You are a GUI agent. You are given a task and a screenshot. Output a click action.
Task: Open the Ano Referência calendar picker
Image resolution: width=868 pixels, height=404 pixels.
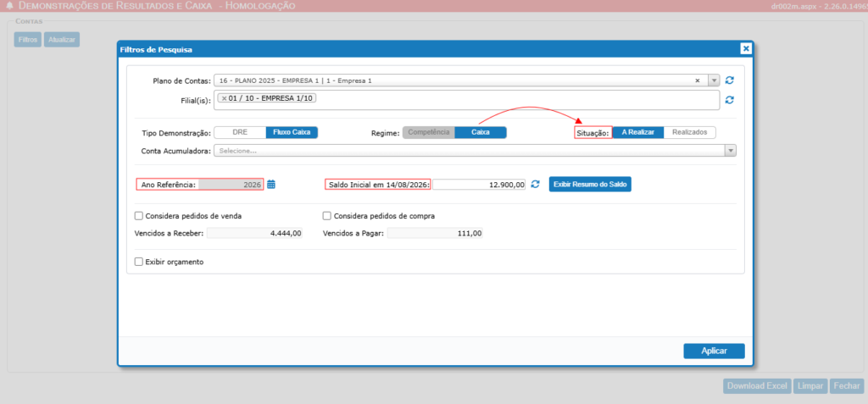pos(270,185)
